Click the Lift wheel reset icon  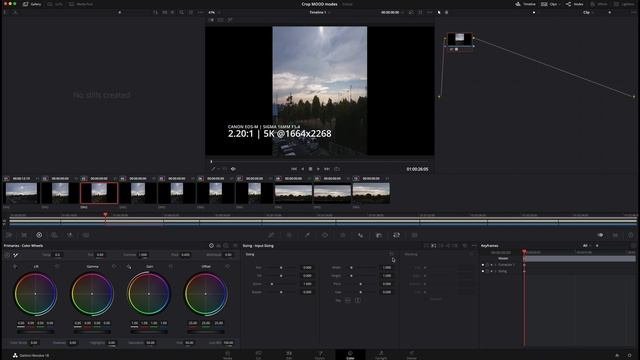point(57,267)
